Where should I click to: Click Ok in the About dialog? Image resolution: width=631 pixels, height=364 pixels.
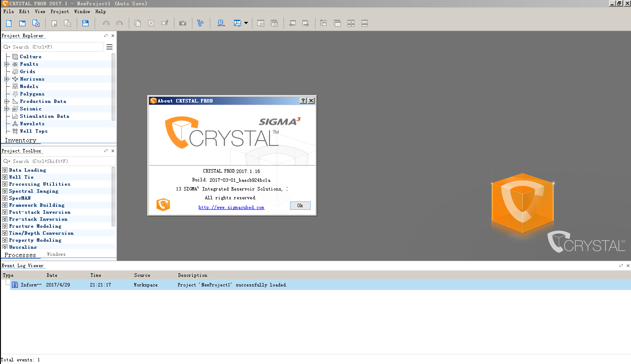pyautogui.click(x=300, y=205)
